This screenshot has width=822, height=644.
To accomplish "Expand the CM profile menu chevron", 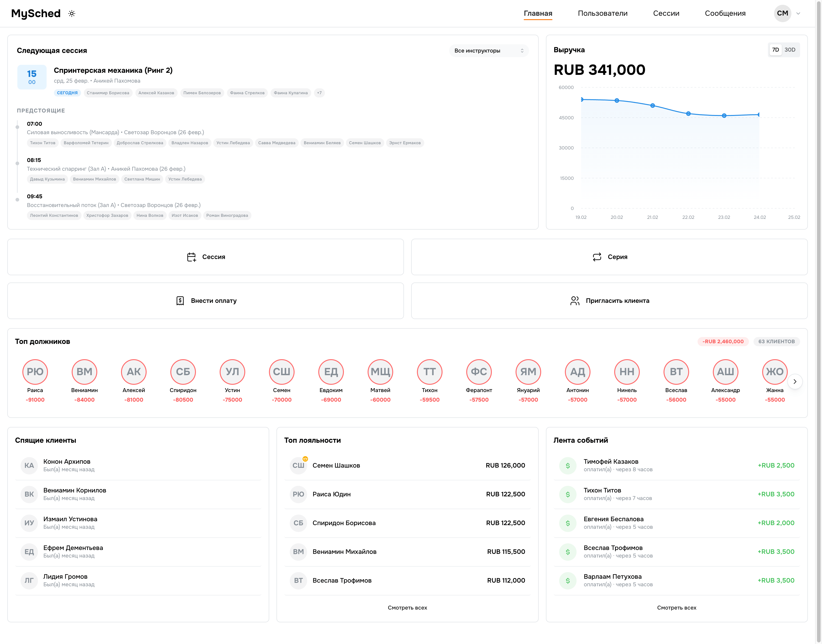I will 798,13.
